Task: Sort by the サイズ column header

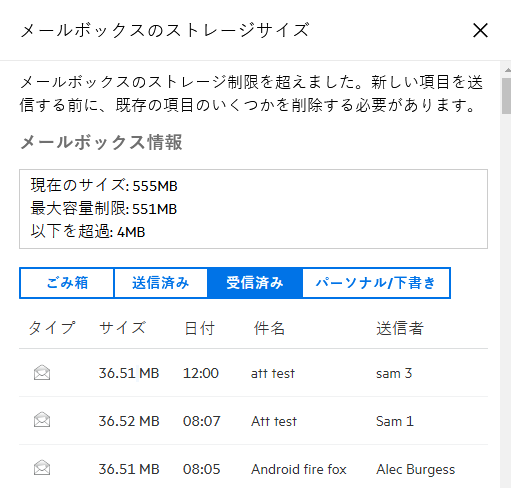Action: click(122, 328)
